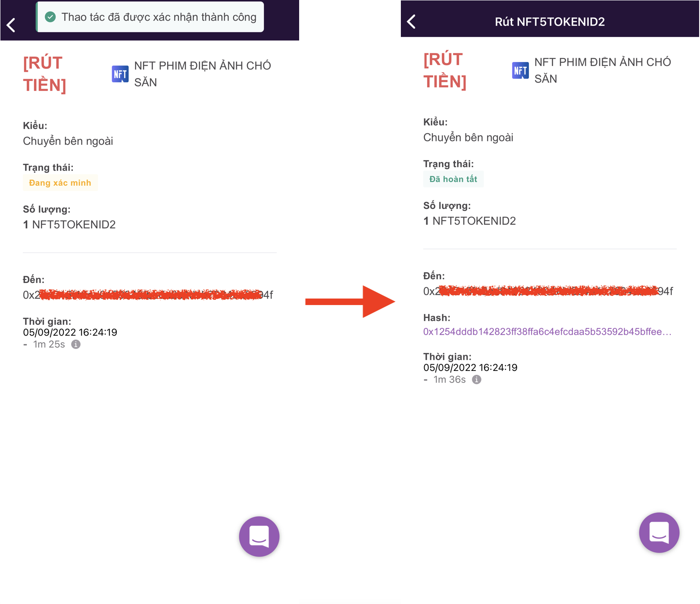Tap the back arrow beside the success toast
This screenshot has height=604, width=700.
pos(12,25)
